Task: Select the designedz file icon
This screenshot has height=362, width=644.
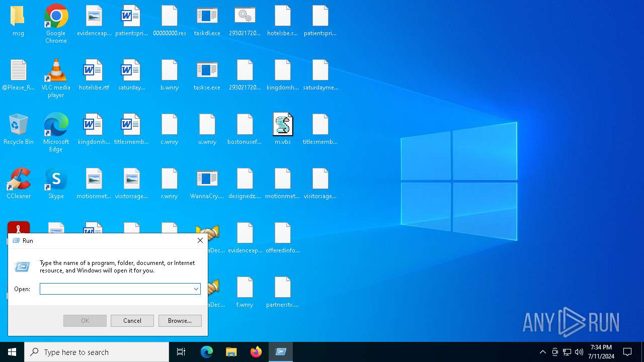Action: click(x=245, y=183)
